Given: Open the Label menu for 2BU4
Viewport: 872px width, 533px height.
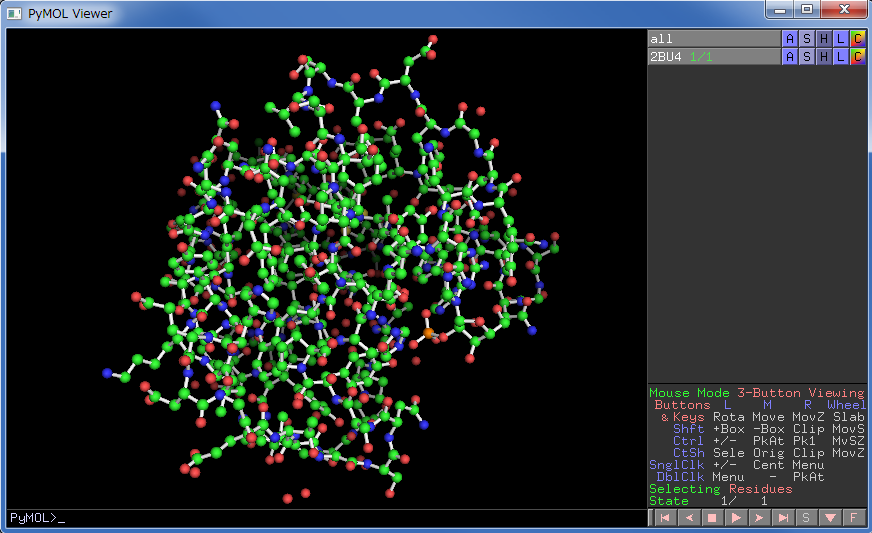Looking at the screenshot, I should pos(841,56).
